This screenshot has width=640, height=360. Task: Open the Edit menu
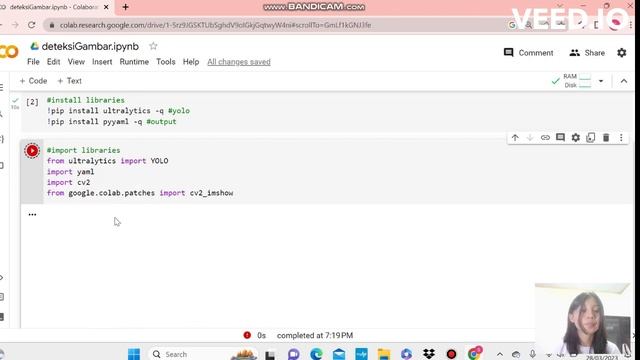[x=53, y=62]
